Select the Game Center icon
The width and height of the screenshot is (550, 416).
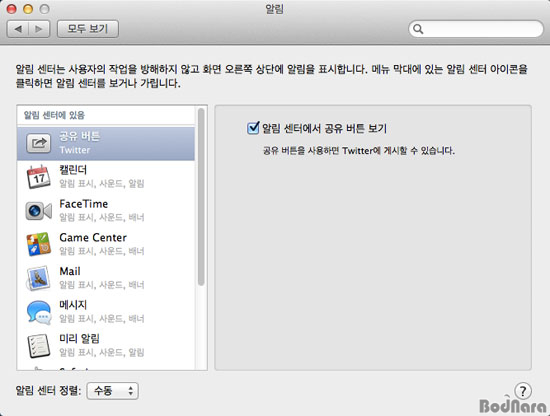coord(38,244)
